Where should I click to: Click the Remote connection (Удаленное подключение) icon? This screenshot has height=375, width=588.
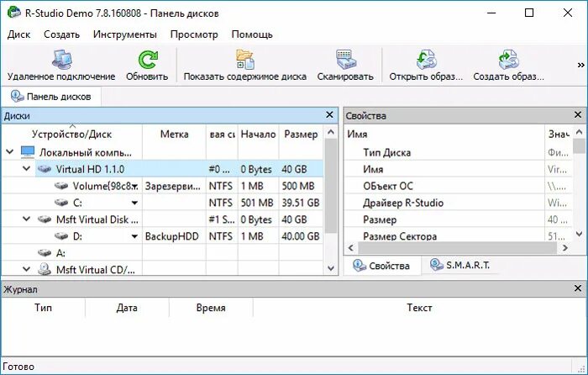(x=62, y=60)
